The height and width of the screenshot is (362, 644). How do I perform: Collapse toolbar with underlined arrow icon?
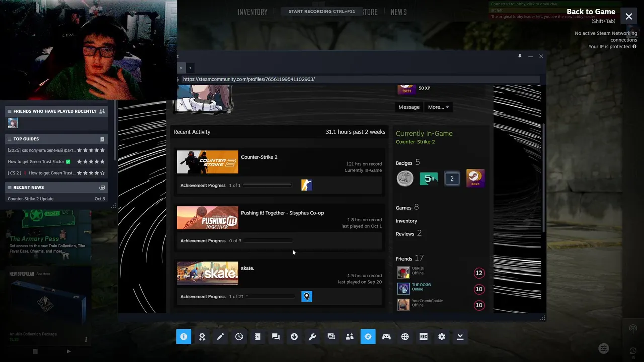click(460, 337)
